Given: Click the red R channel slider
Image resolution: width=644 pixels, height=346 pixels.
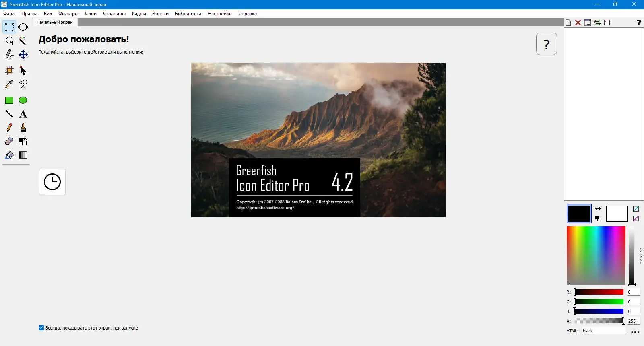Looking at the screenshot, I should click(599, 292).
